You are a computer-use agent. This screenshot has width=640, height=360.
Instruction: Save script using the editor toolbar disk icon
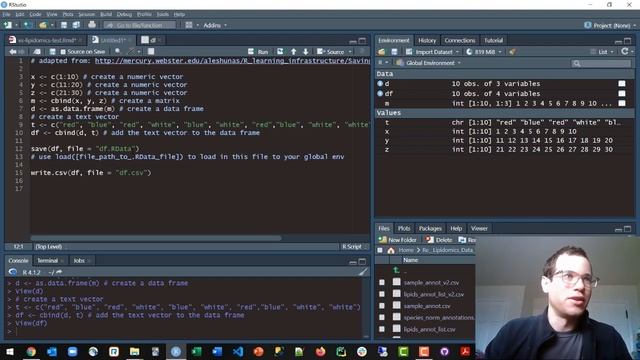click(52, 52)
